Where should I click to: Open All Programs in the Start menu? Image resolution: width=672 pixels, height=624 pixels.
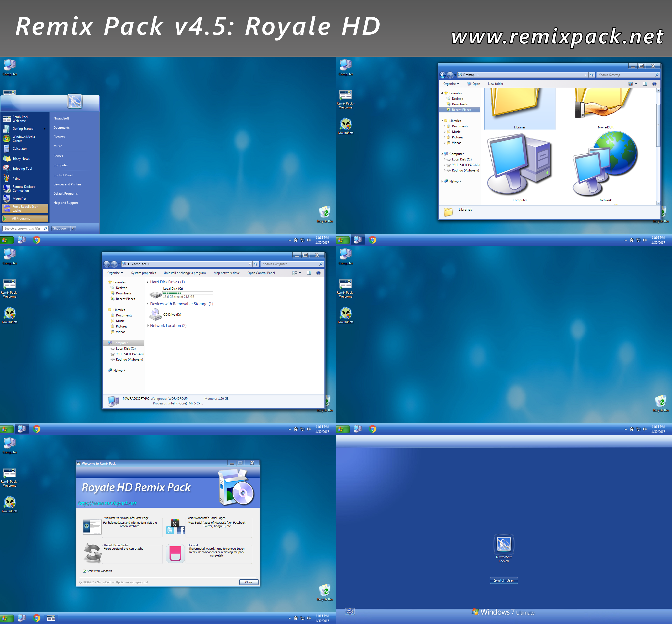click(x=25, y=218)
